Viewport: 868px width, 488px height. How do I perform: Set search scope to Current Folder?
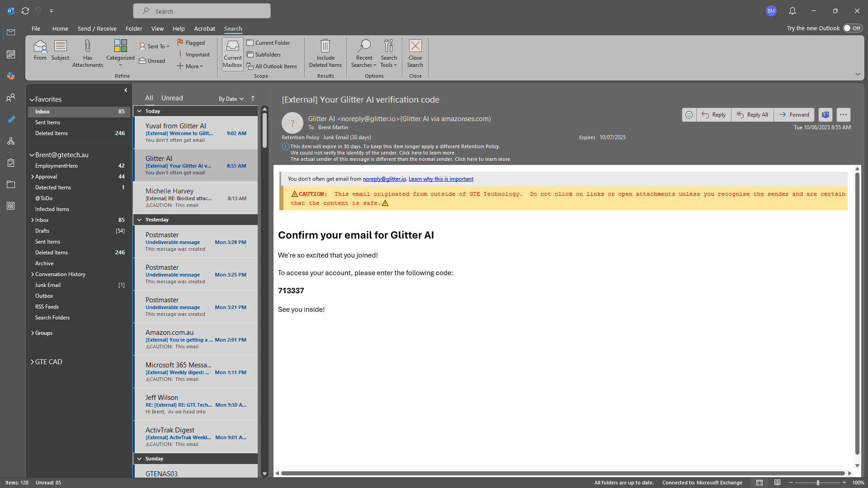click(269, 42)
